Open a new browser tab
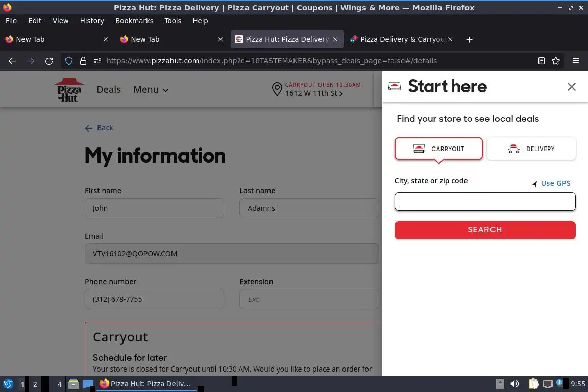588x392 pixels. (469, 39)
